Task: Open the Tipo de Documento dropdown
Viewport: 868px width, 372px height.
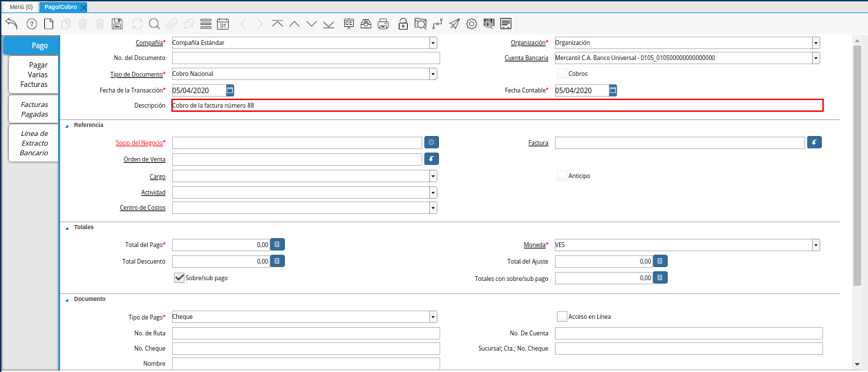Action: [x=433, y=74]
